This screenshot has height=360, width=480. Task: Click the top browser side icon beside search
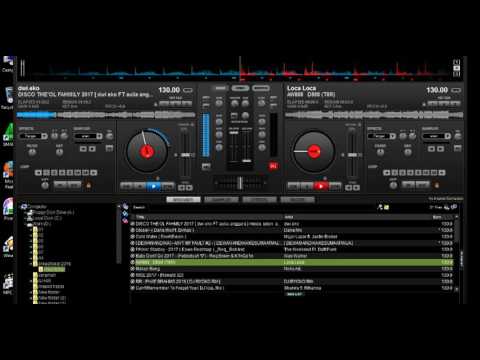pyautogui.click(x=125, y=207)
